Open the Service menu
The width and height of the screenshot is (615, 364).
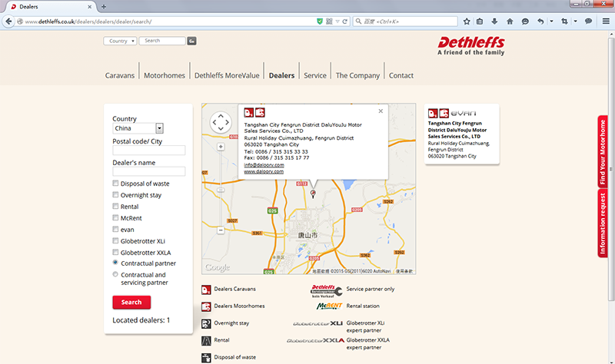point(315,75)
